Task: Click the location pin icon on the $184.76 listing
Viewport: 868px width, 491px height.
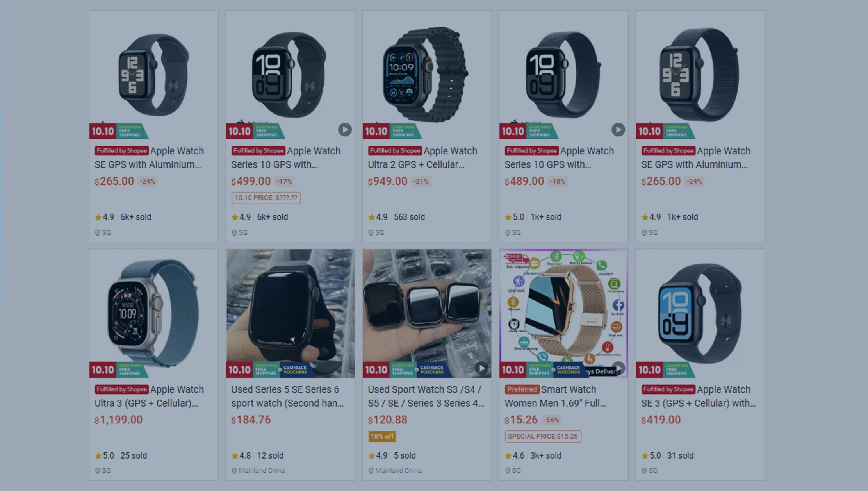Action: [234, 471]
